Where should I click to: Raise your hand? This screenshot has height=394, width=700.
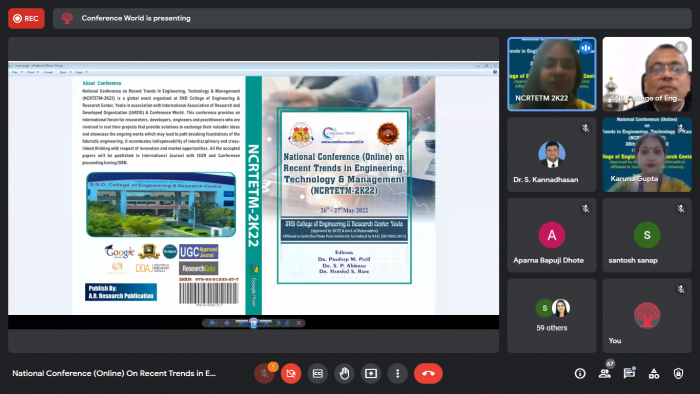(x=344, y=373)
